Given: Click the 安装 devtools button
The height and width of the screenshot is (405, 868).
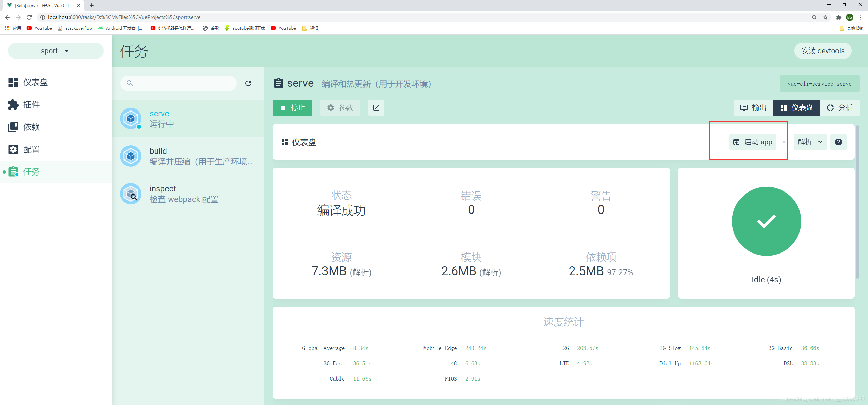Looking at the screenshot, I should [x=823, y=50].
